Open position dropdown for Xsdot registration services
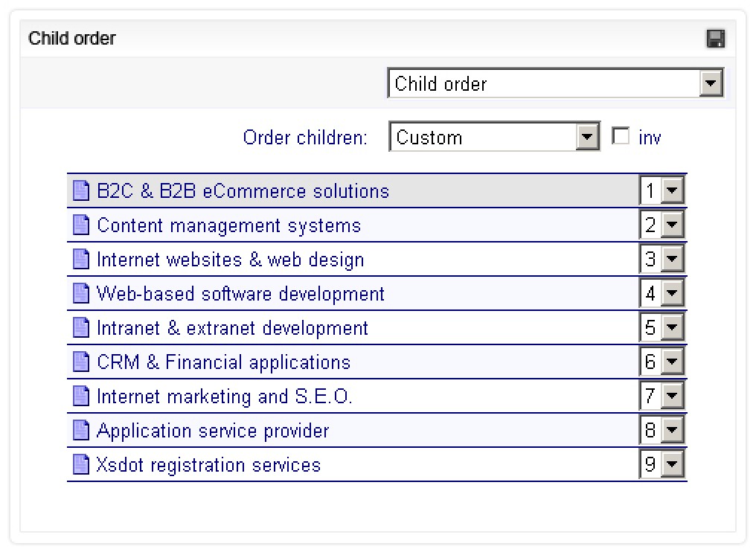 pos(673,464)
